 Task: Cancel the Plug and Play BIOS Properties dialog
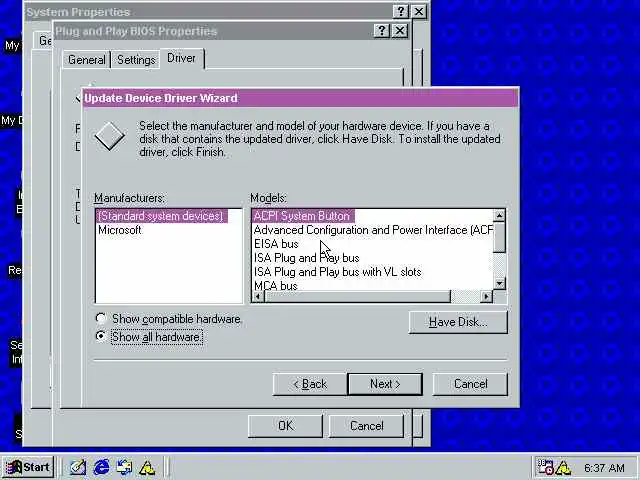(367, 426)
